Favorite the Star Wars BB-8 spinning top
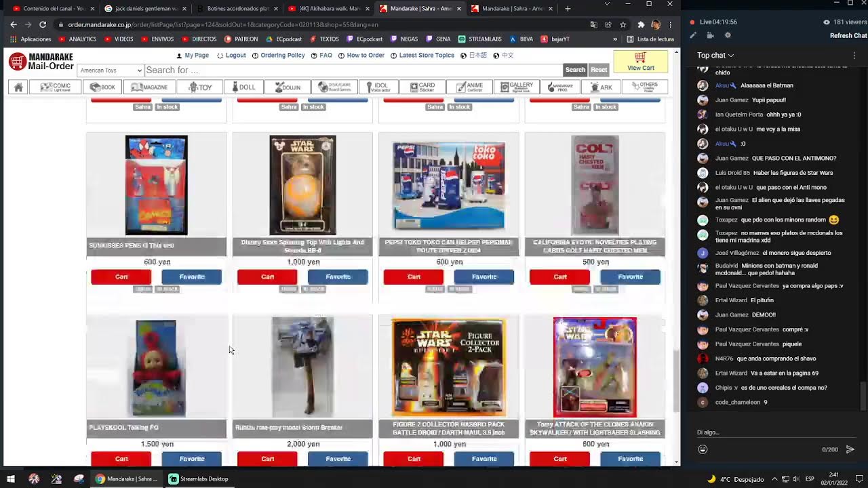This screenshot has height=488, width=868. (x=338, y=277)
